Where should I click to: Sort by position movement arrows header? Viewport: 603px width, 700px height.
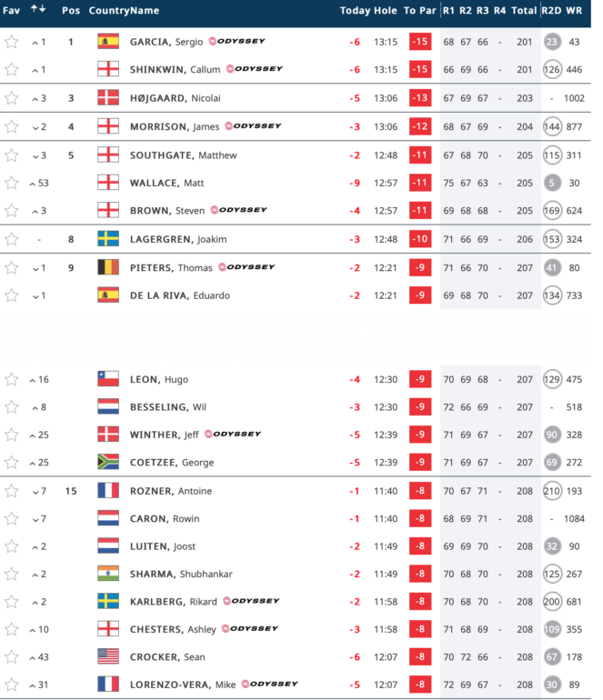click(x=38, y=9)
